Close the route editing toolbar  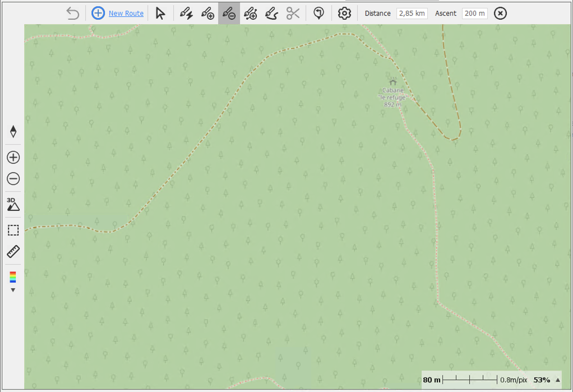tap(500, 13)
